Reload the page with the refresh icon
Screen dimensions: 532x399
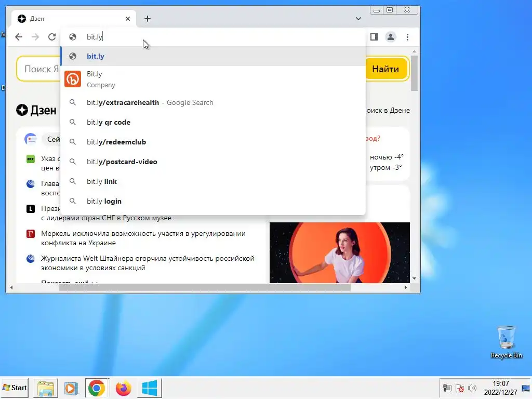(x=52, y=37)
